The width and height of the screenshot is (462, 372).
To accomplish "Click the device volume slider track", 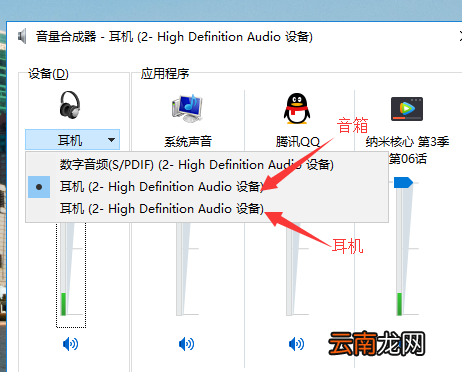I will click(x=63, y=269).
